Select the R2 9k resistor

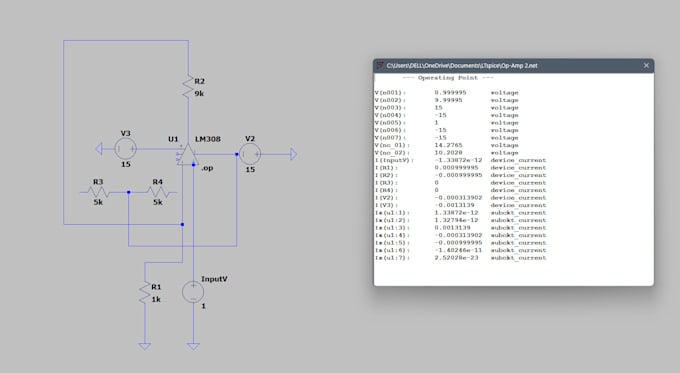click(188, 87)
